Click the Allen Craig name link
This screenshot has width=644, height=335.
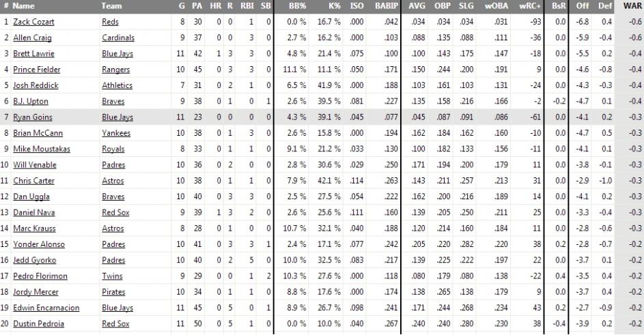click(32, 38)
